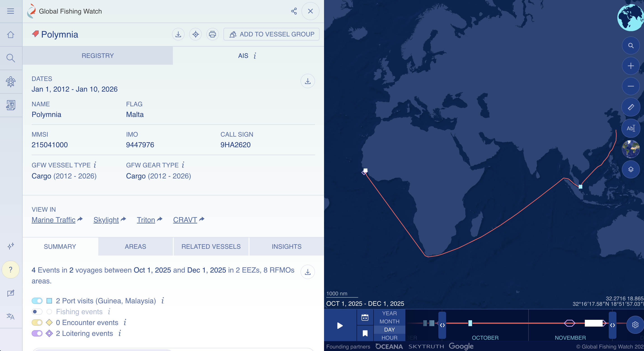Click the map text annotation tool
This screenshot has height=351, width=644.
[630, 128]
